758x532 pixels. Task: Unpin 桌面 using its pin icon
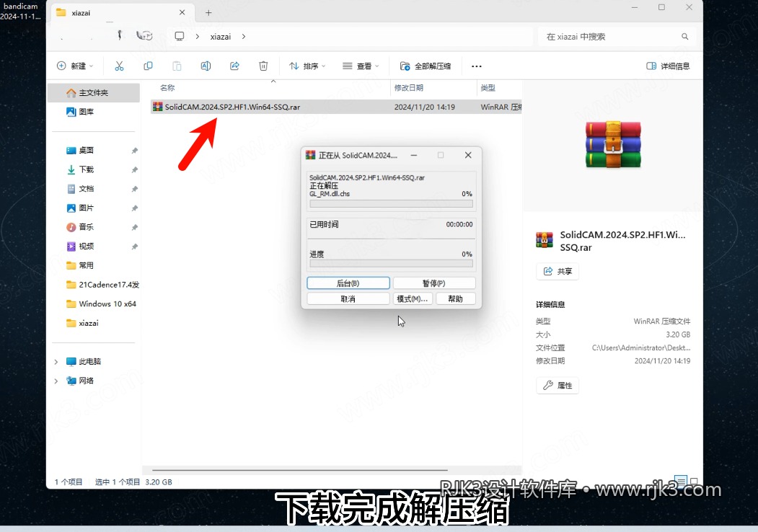click(x=134, y=151)
